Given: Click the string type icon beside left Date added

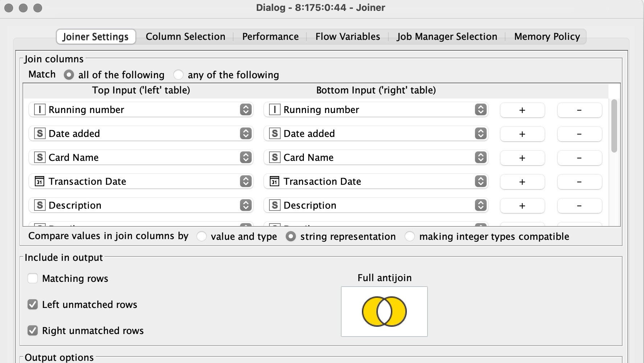Looking at the screenshot, I should point(39,133).
